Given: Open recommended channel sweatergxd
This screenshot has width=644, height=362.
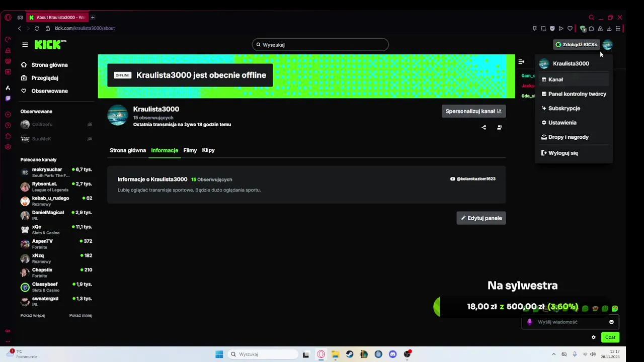Looking at the screenshot, I should click(x=56, y=301).
